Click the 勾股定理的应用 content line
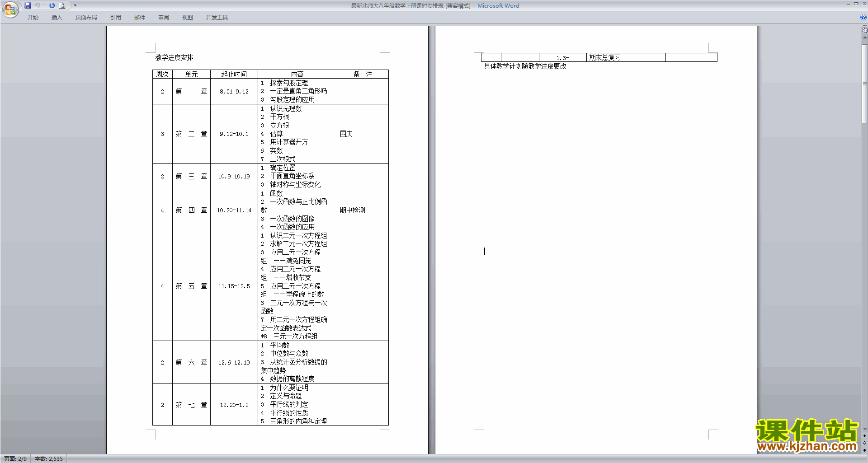Viewport: 868px width, 463px height. click(x=292, y=100)
